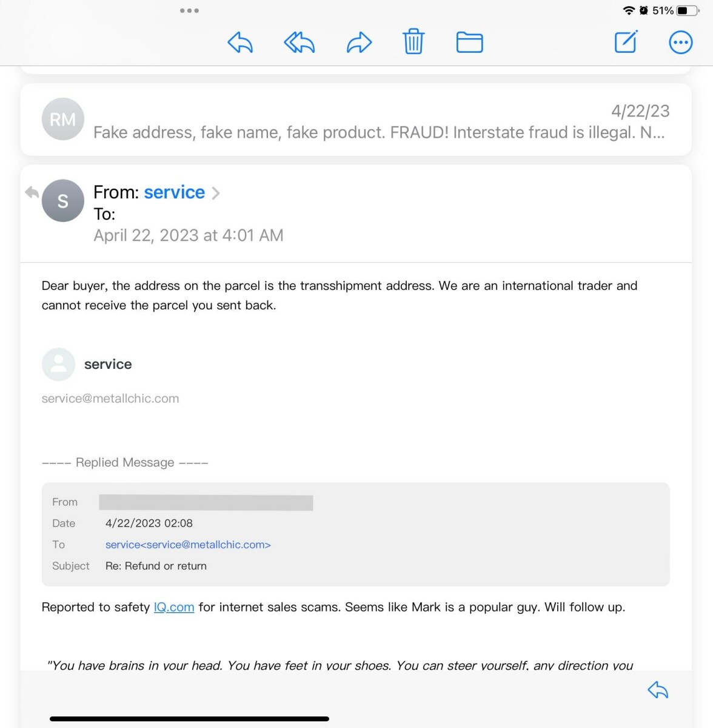
Task: Tap the S sender avatar
Action: coord(62,201)
